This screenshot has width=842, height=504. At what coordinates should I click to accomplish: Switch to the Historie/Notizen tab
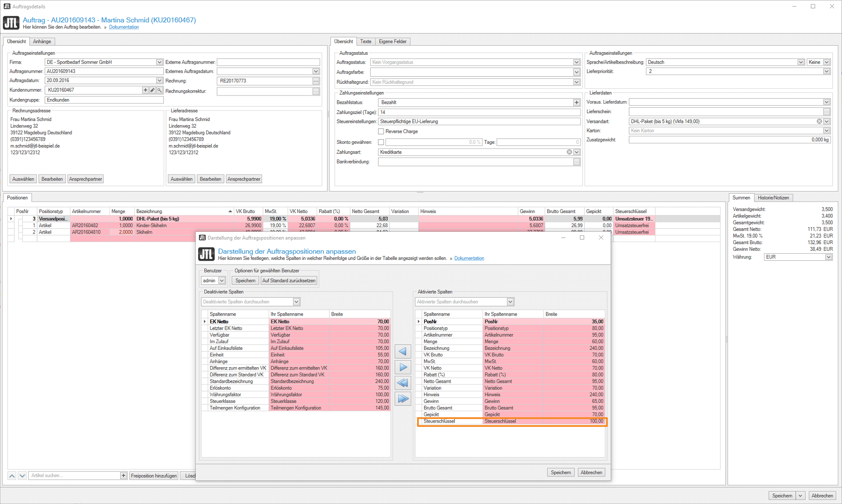[x=773, y=198]
